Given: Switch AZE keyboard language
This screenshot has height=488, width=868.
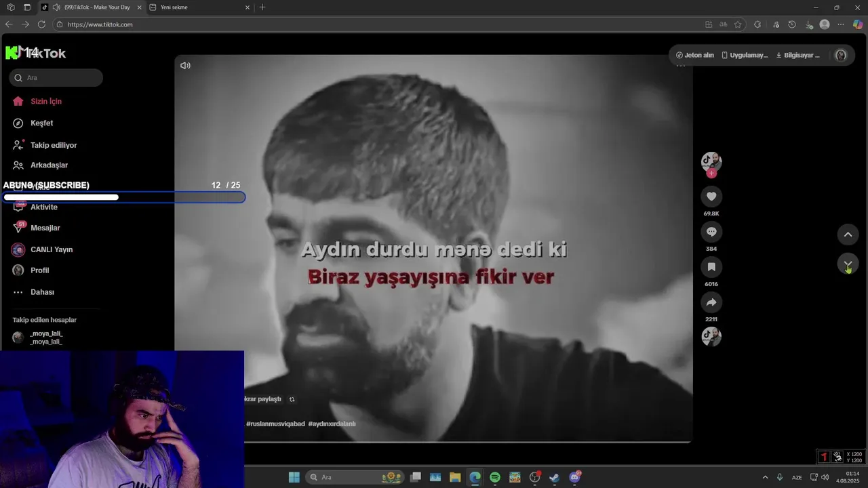Looking at the screenshot, I should 797,477.
